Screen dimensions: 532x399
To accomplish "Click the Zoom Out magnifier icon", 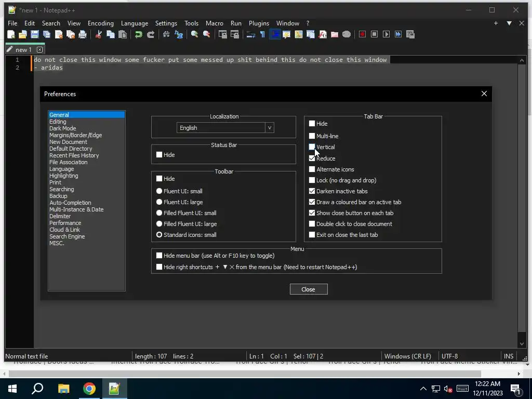I will pos(206,34).
